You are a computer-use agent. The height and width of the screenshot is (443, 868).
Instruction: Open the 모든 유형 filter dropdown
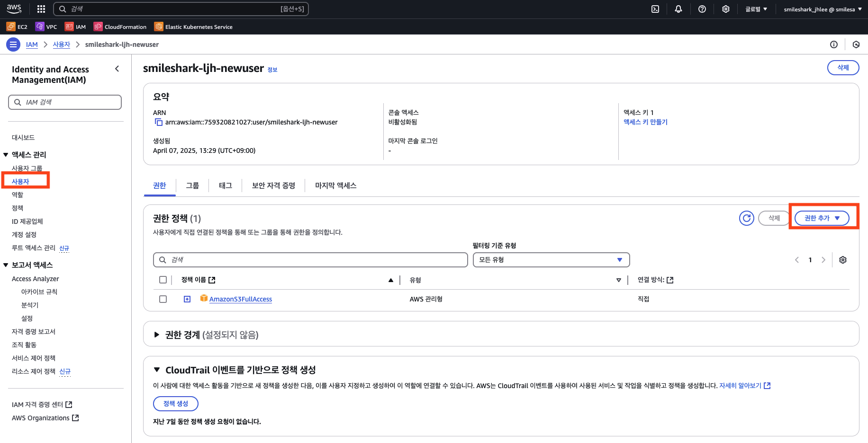pos(551,260)
